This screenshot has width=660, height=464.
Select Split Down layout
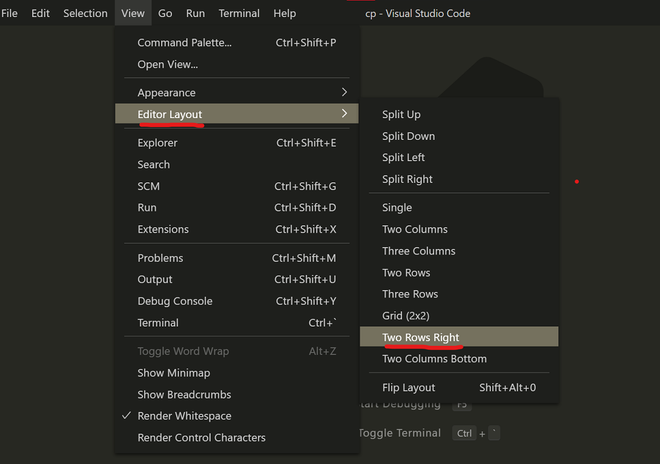pyautogui.click(x=459, y=136)
